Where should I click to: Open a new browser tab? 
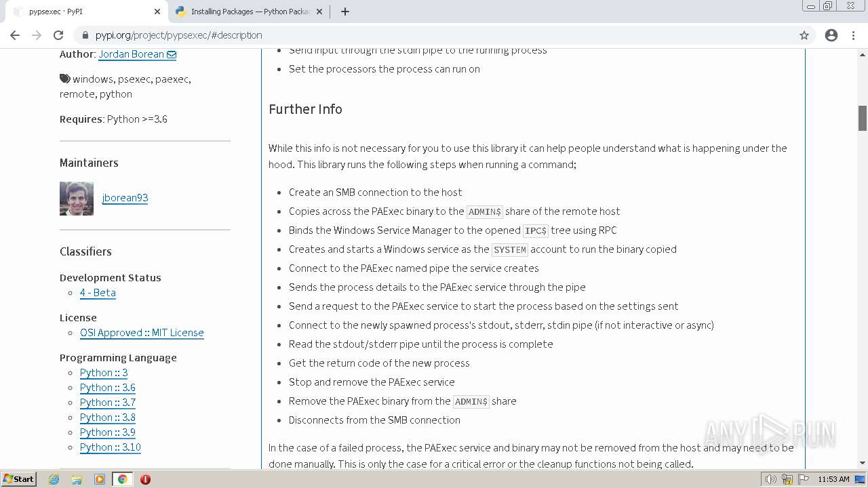344,12
